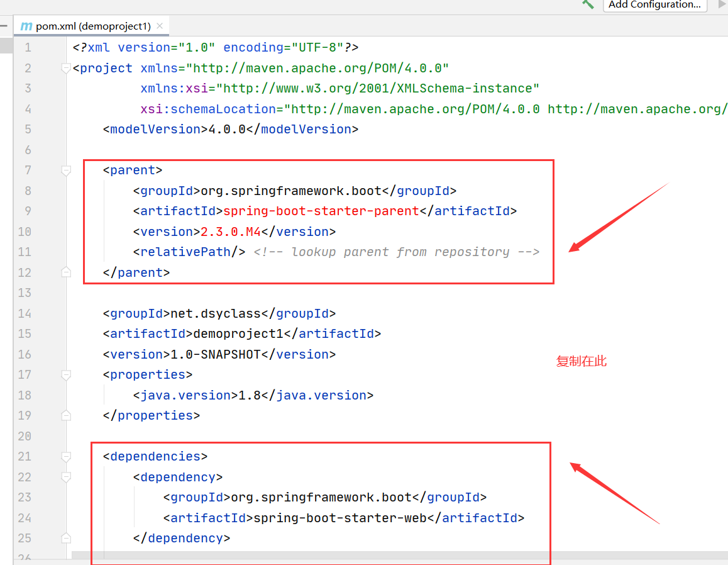The image size is (728, 565).
Task: Click the version value '2.3.0.M4'
Action: 231,232
